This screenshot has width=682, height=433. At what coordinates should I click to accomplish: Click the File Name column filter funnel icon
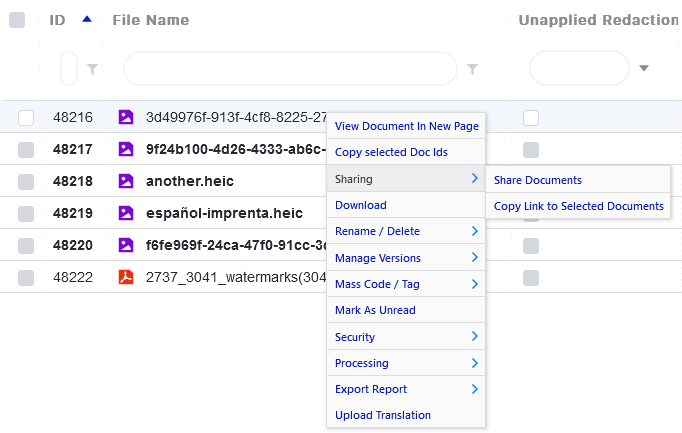472,69
